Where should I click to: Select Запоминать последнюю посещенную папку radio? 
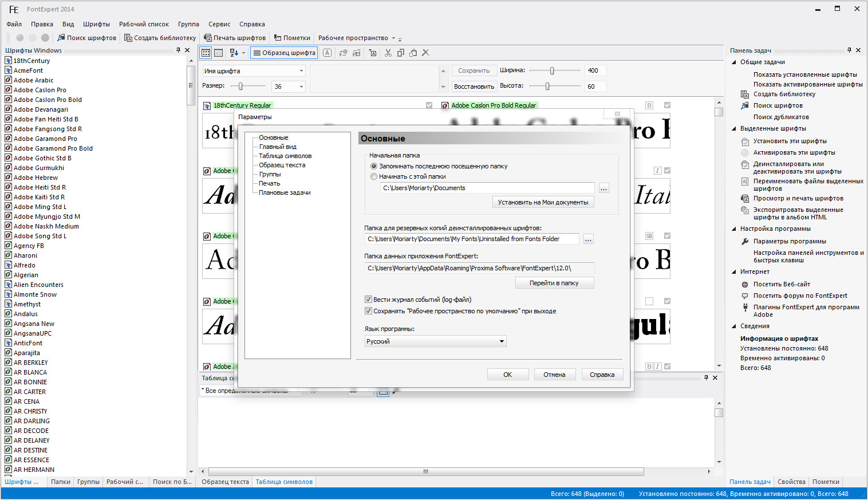[374, 166]
